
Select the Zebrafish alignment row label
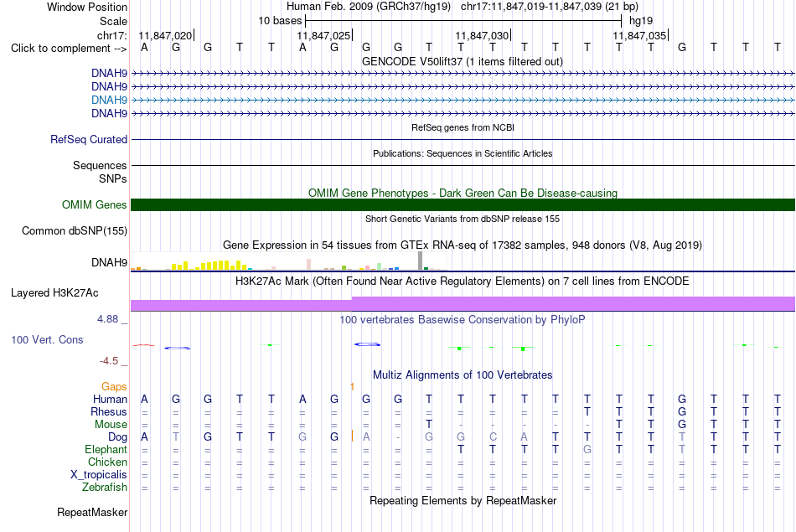click(x=105, y=488)
